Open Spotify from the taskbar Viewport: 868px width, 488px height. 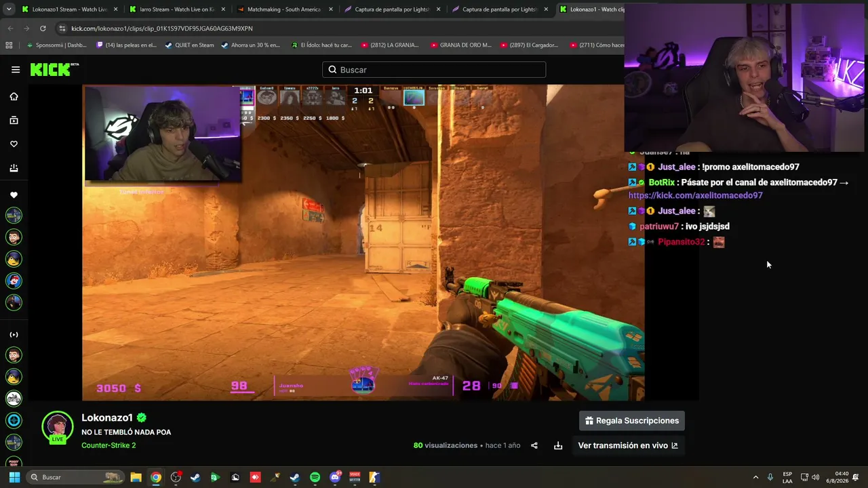315,477
